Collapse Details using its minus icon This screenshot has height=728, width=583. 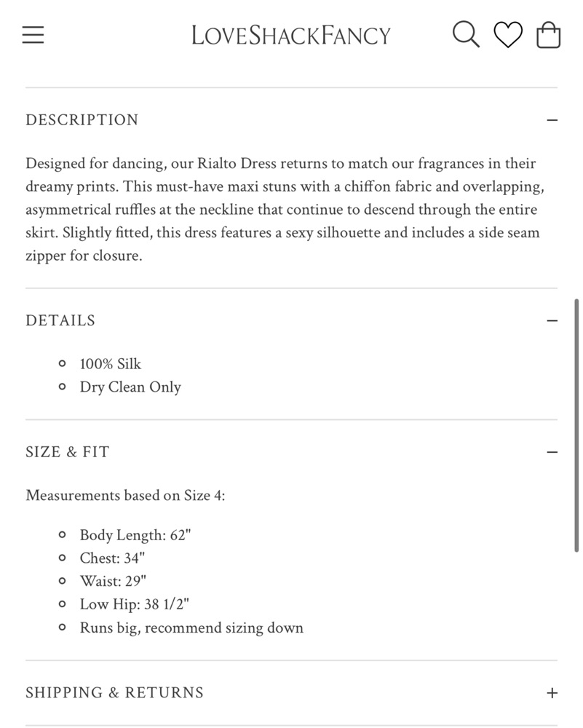552,321
